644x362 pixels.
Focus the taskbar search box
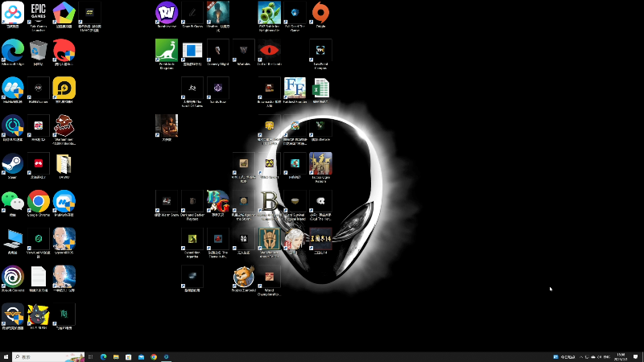48,357
